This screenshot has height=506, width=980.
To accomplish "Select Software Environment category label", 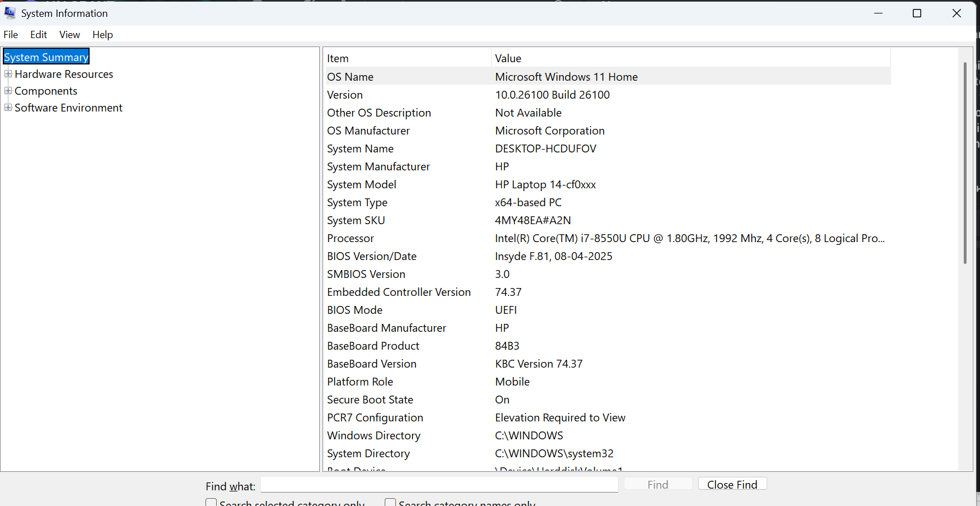I will 68,108.
